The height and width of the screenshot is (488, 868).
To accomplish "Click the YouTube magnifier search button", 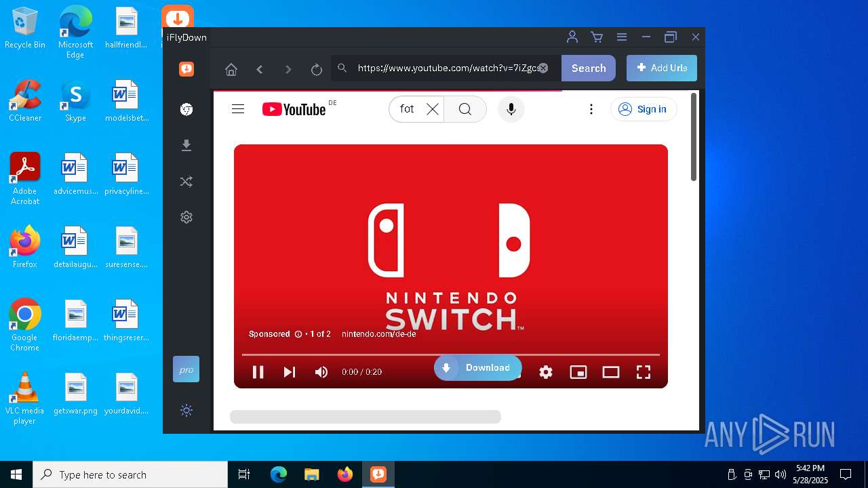I will pyautogui.click(x=465, y=109).
